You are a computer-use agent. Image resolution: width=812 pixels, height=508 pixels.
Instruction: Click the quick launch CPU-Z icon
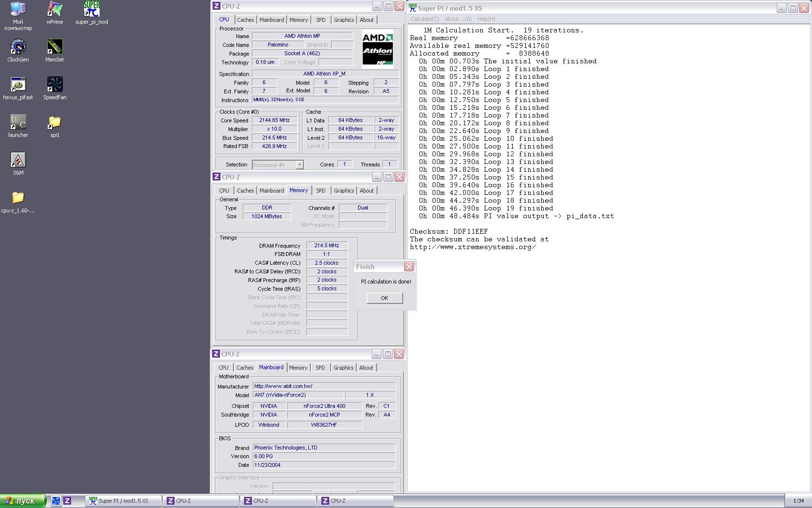(x=67, y=501)
